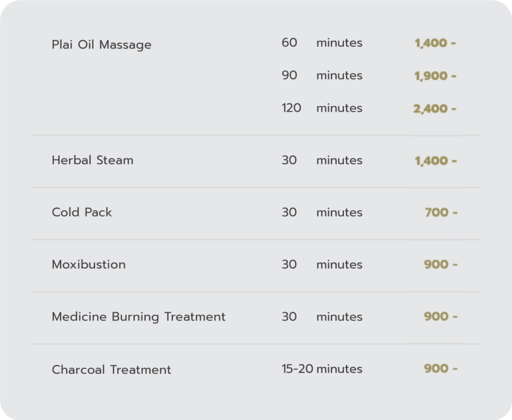Select the 60 minutes duration option
Viewport: 512px width, 420px height.
pyautogui.click(x=322, y=43)
